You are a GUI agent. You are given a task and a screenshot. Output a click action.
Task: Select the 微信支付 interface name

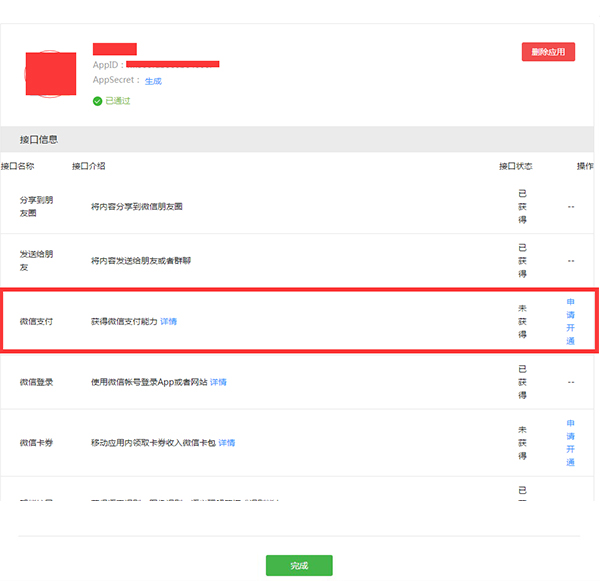36,322
